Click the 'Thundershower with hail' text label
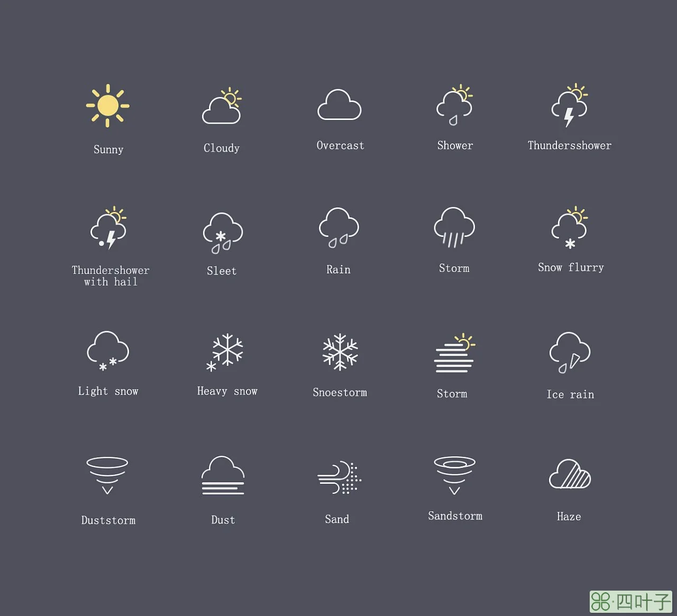 pos(111,276)
